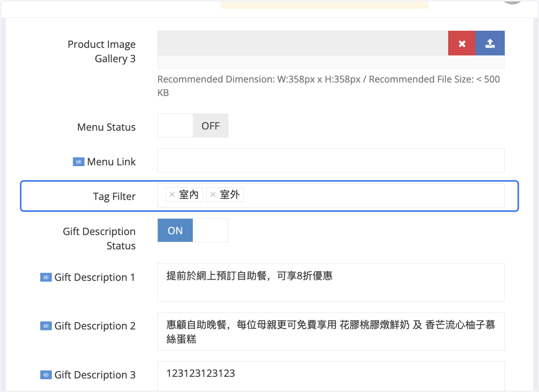Image resolution: width=539 pixels, height=392 pixels.
Task: Click the Menu Link input field
Action: 331,160
